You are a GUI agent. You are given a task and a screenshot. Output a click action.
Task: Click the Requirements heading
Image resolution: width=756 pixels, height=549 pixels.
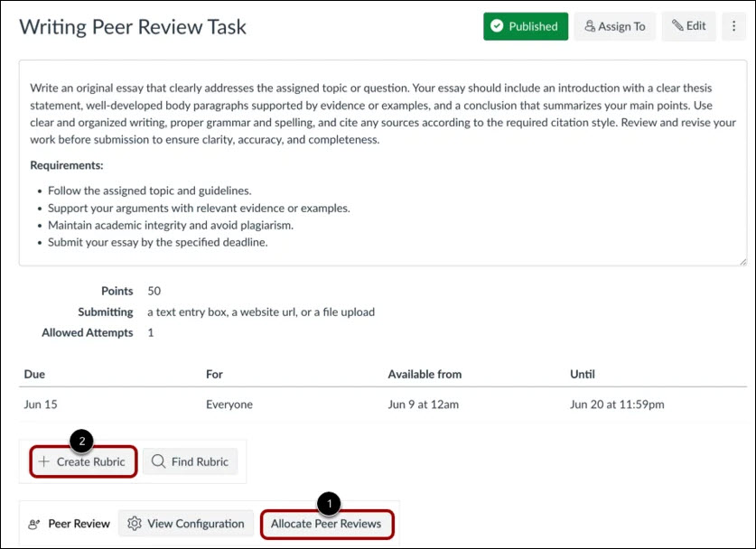click(x=67, y=165)
